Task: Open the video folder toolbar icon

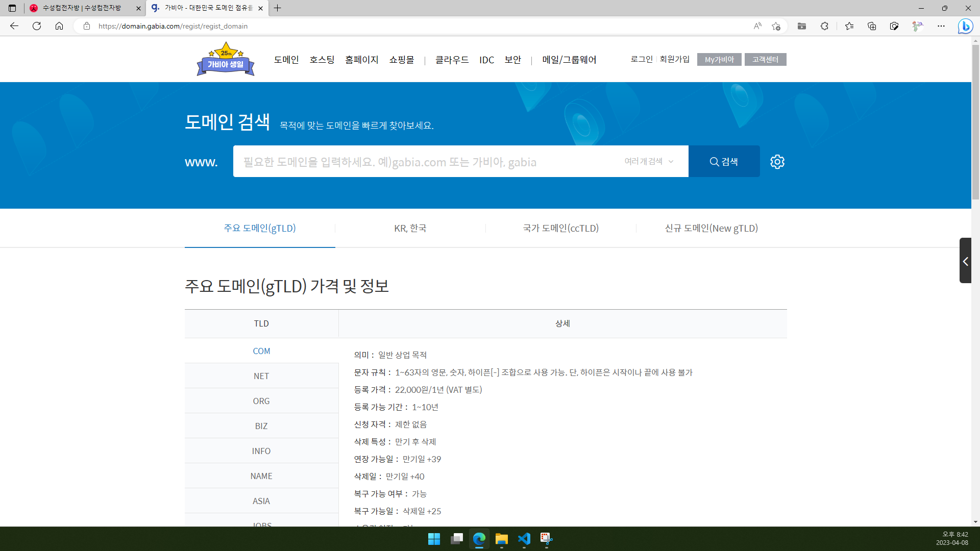Action: [802, 26]
